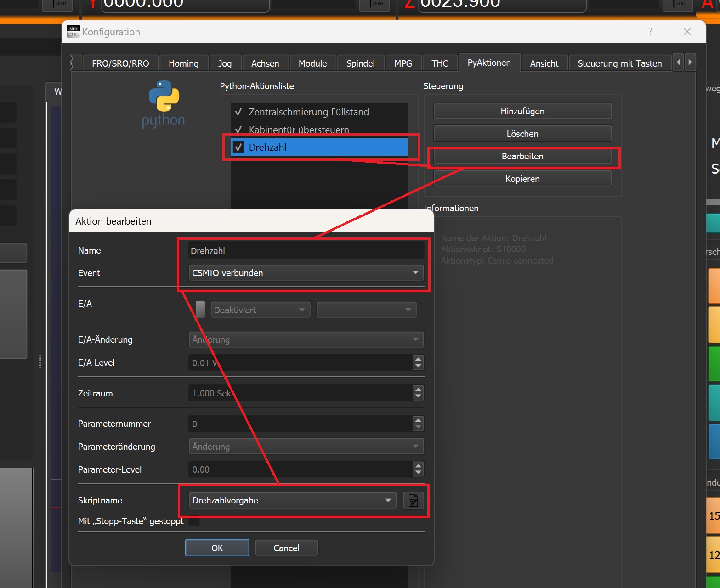Open the Jog tab

[225, 63]
